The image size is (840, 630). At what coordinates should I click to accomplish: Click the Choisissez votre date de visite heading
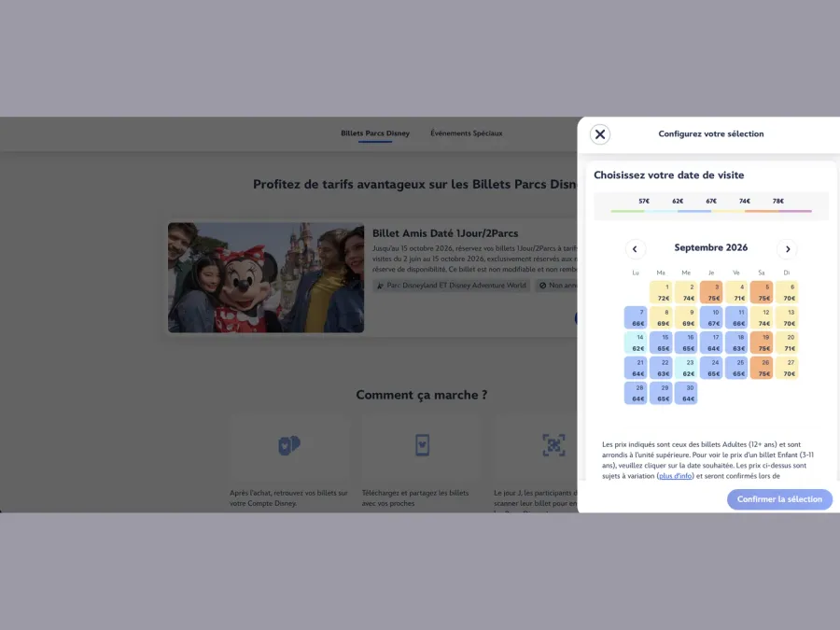[x=668, y=175]
